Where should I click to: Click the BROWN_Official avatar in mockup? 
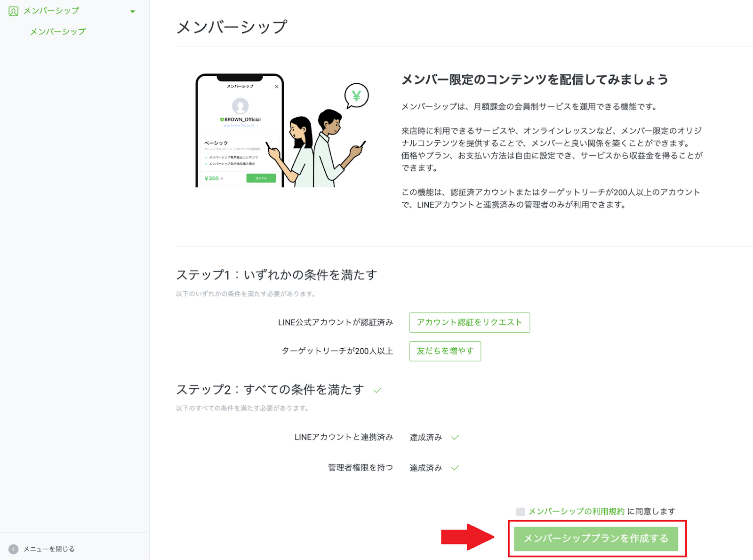point(240,106)
